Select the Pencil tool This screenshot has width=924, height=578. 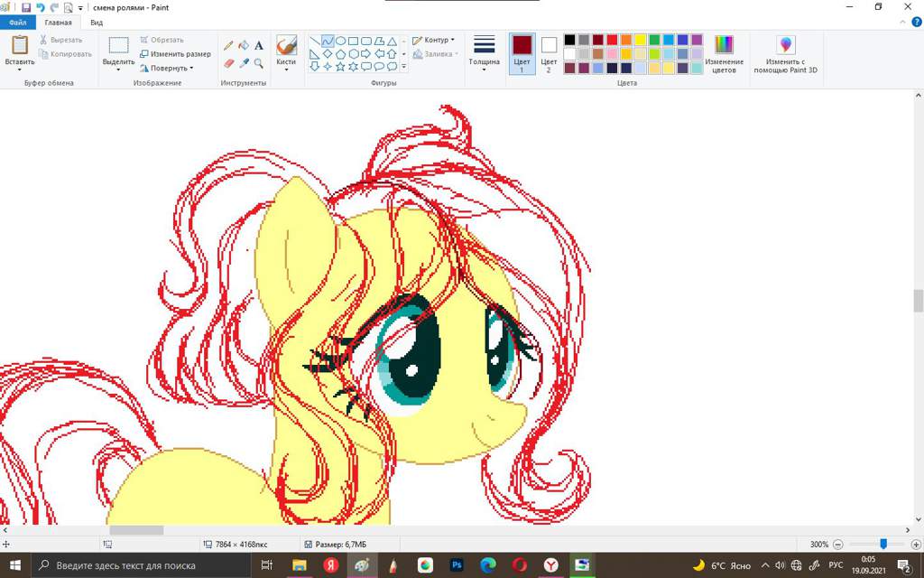click(228, 45)
